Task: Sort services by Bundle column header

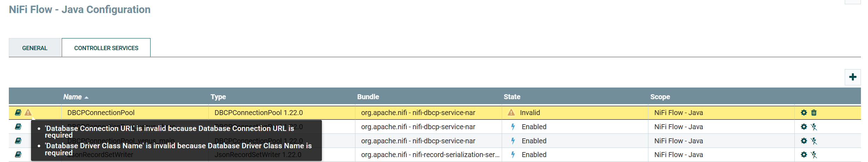Action: (x=368, y=97)
